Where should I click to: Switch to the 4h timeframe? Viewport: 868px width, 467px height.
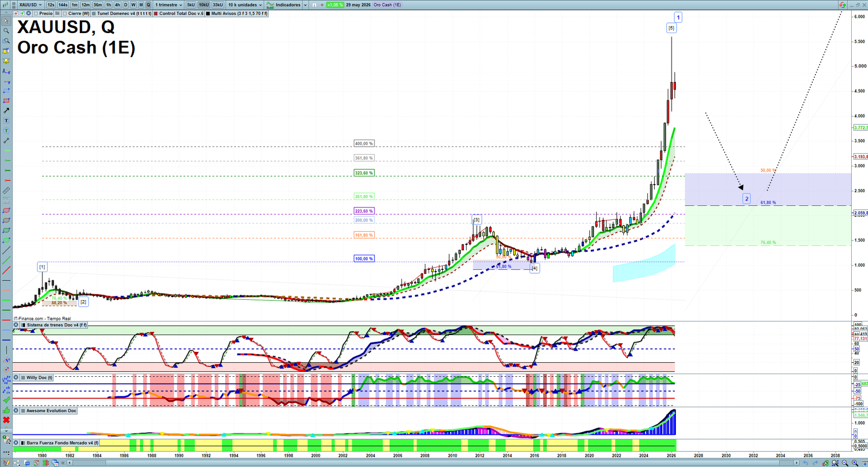tap(117, 5)
